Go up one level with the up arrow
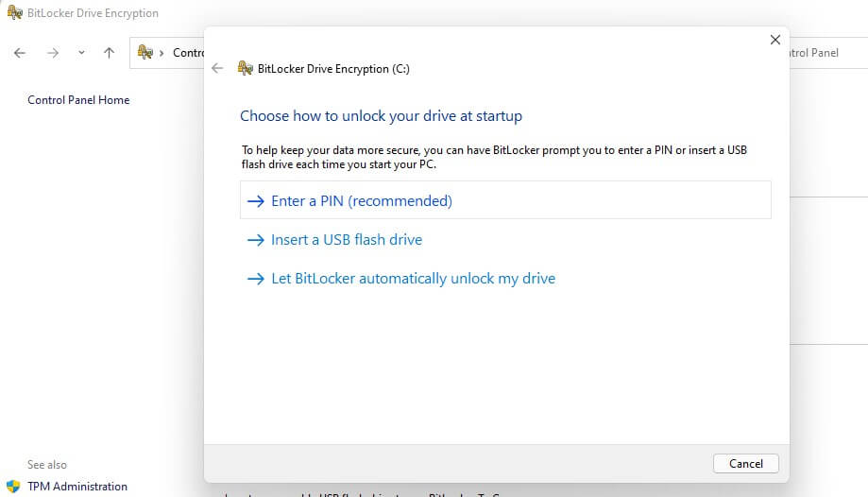Image resolution: width=868 pixels, height=497 pixels. (x=109, y=53)
